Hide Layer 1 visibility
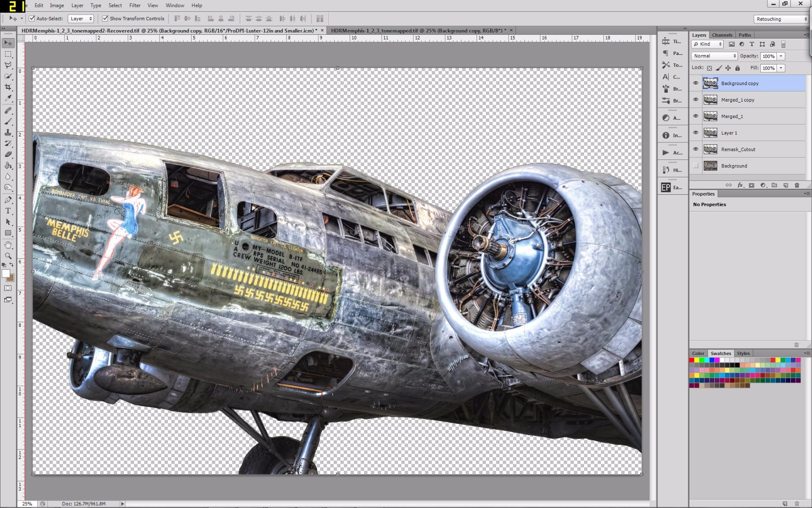The height and width of the screenshot is (508, 812). pyautogui.click(x=695, y=133)
